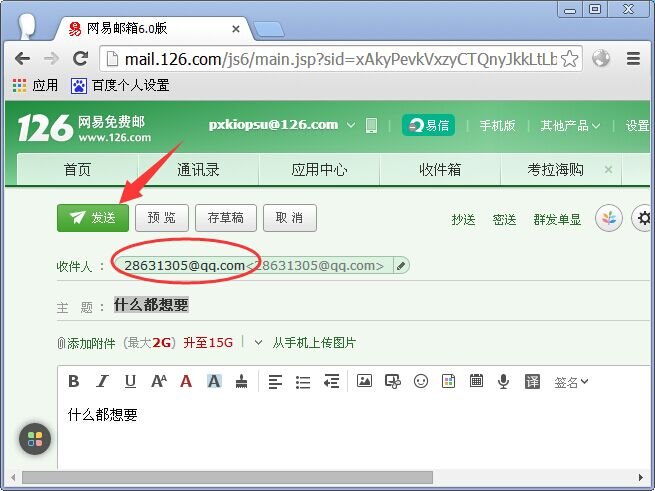Switch to the 收件箱 inbox tab
This screenshot has width=655, height=491.
[x=440, y=170]
